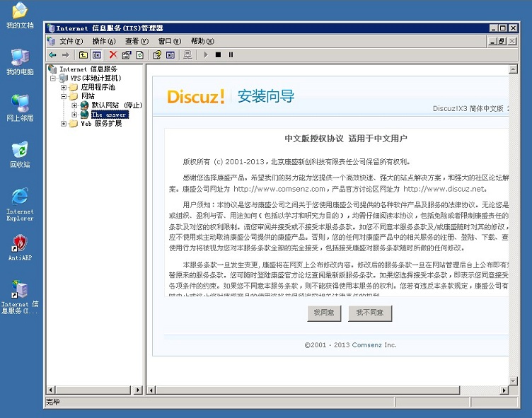Expand the 应用程序池 folder

pyautogui.click(x=64, y=87)
